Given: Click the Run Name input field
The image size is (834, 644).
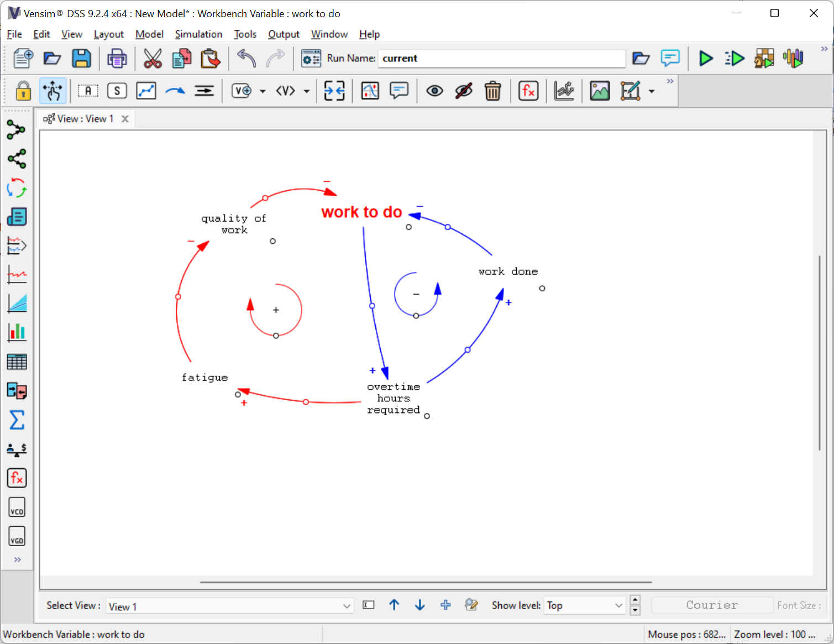Looking at the screenshot, I should 501,59.
